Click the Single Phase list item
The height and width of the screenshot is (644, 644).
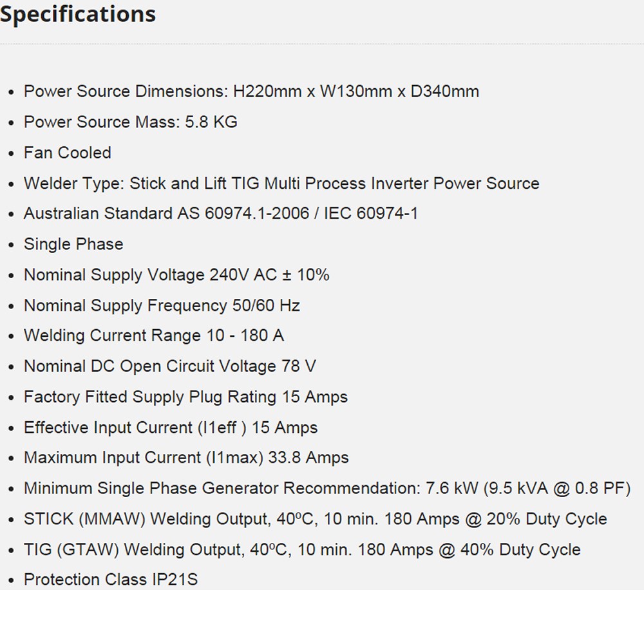pos(73,244)
